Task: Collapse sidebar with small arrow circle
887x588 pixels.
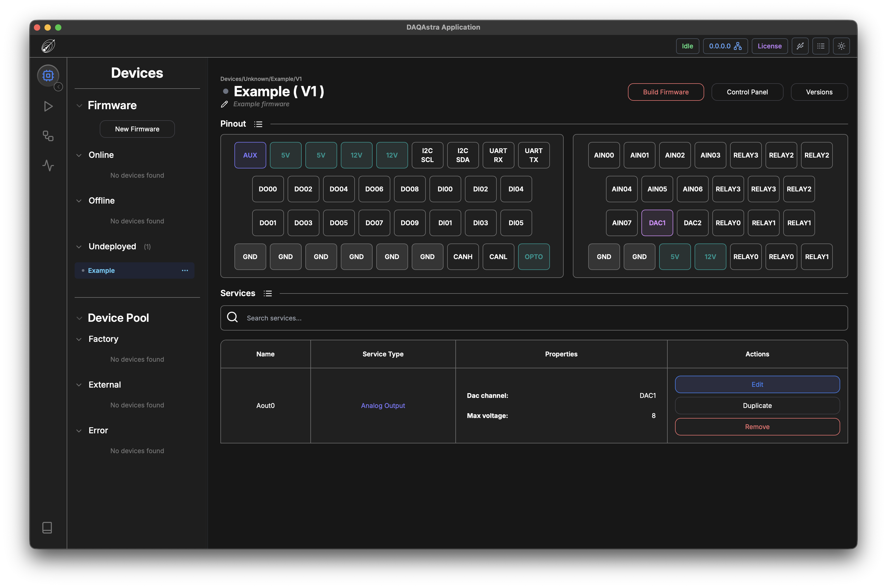Action: 58,87
